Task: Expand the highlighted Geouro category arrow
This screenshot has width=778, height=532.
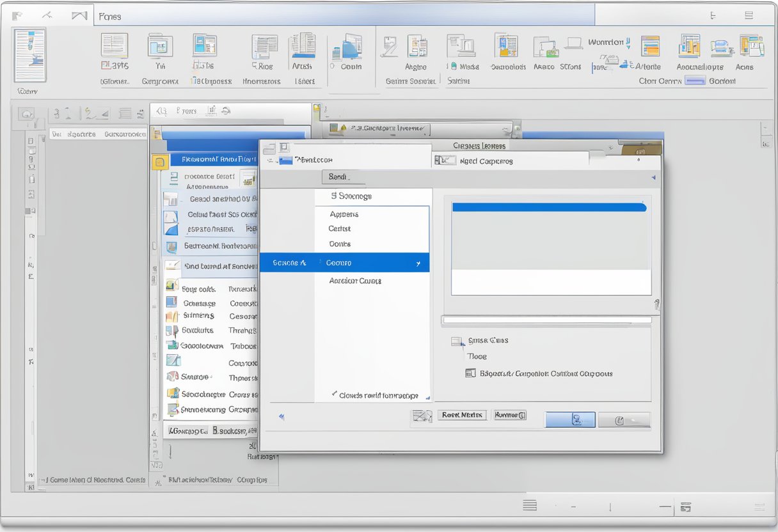Action: point(418,262)
